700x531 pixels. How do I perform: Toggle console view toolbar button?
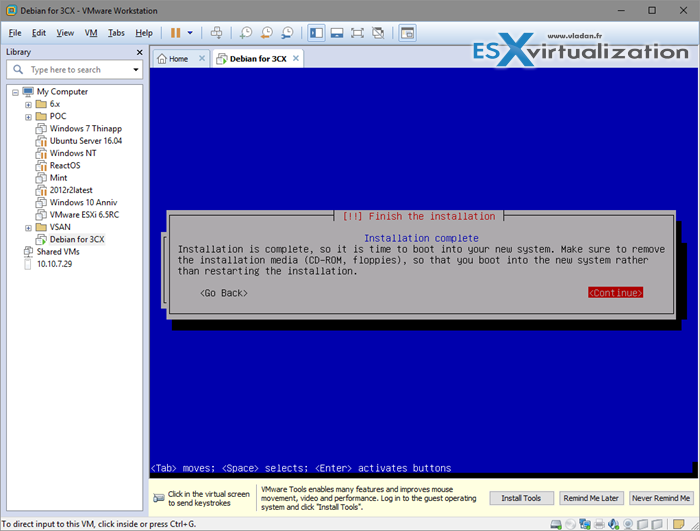click(x=408, y=33)
